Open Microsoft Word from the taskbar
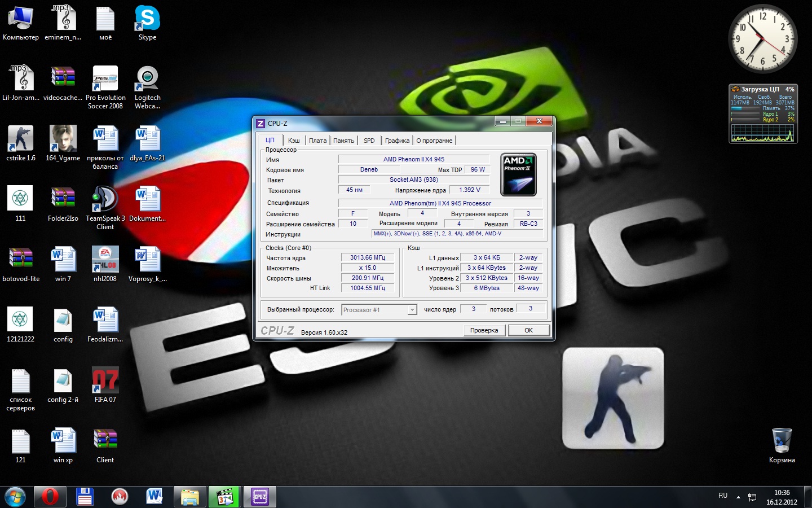The height and width of the screenshot is (508, 812). coord(155,497)
